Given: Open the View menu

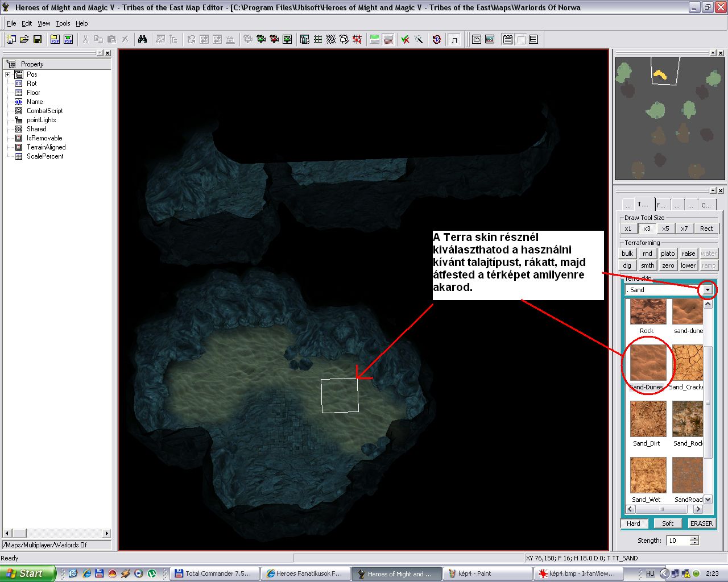Looking at the screenshot, I should tap(44, 23).
